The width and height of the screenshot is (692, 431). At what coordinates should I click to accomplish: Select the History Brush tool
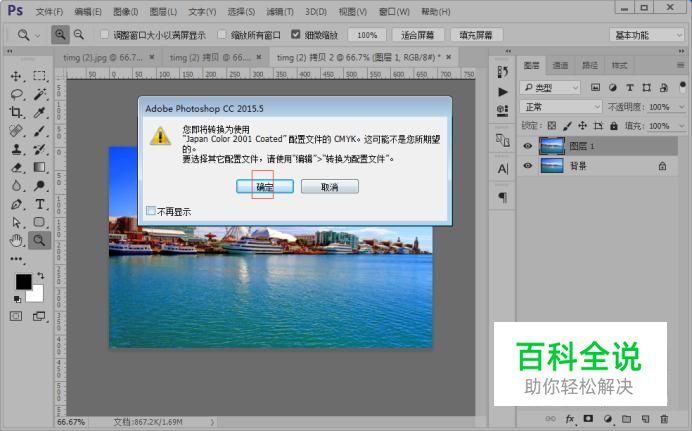(x=39, y=149)
